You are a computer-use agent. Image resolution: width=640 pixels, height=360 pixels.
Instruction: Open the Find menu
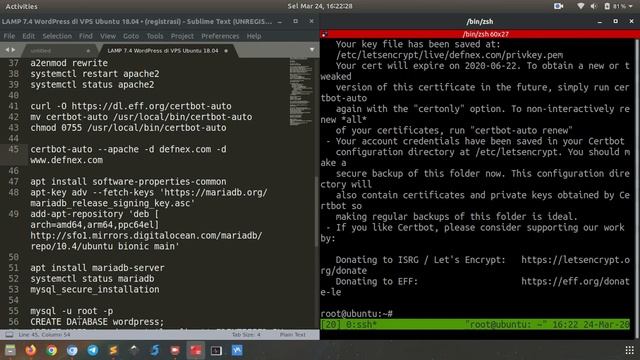point(86,36)
